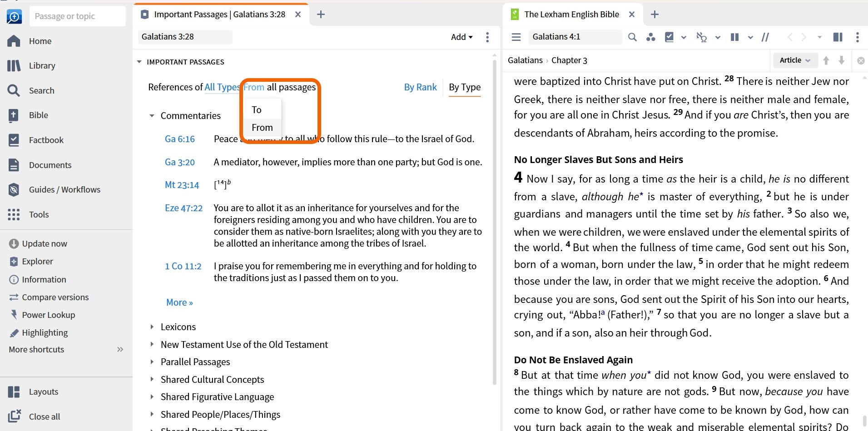
Task: Open dropdown beside columns icon
Action: tap(750, 37)
